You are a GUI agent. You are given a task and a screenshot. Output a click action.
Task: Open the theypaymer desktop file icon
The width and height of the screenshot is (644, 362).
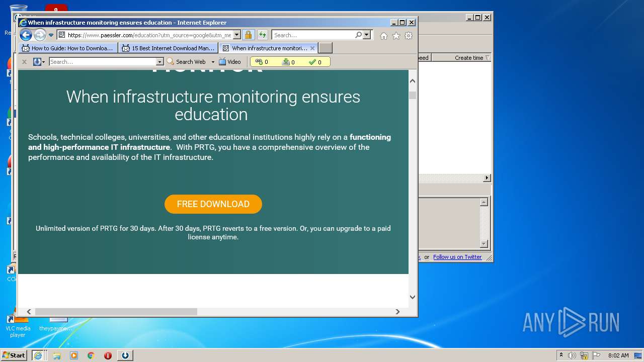click(x=56, y=324)
